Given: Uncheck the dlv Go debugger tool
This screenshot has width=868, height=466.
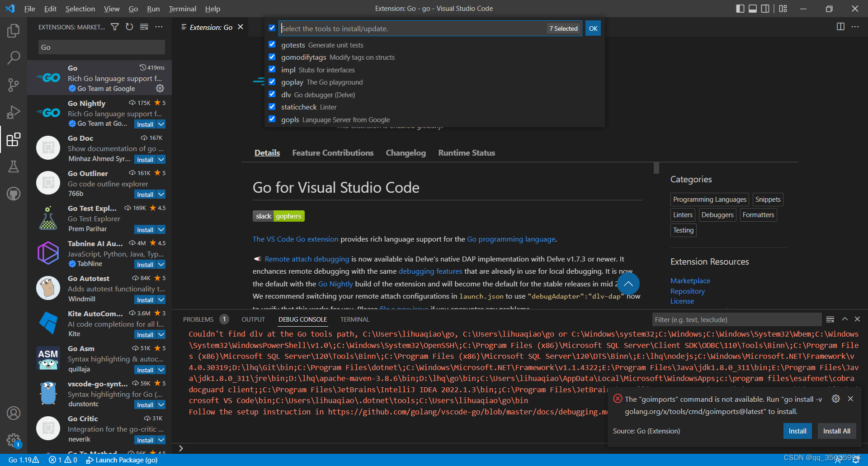Looking at the screenshot, I should (x=272, y=94).
